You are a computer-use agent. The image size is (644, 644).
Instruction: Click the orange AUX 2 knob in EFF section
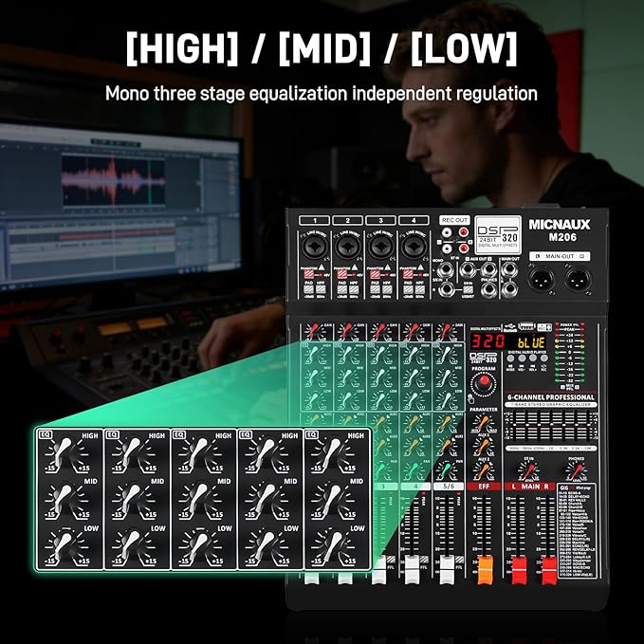pyautogui.click(x=483, y=470)
